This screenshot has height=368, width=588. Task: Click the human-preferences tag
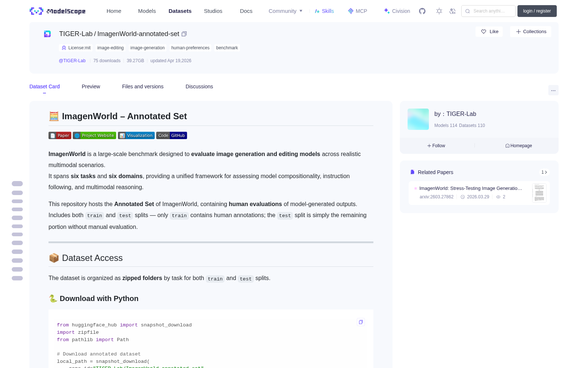(x=190, y=48)
